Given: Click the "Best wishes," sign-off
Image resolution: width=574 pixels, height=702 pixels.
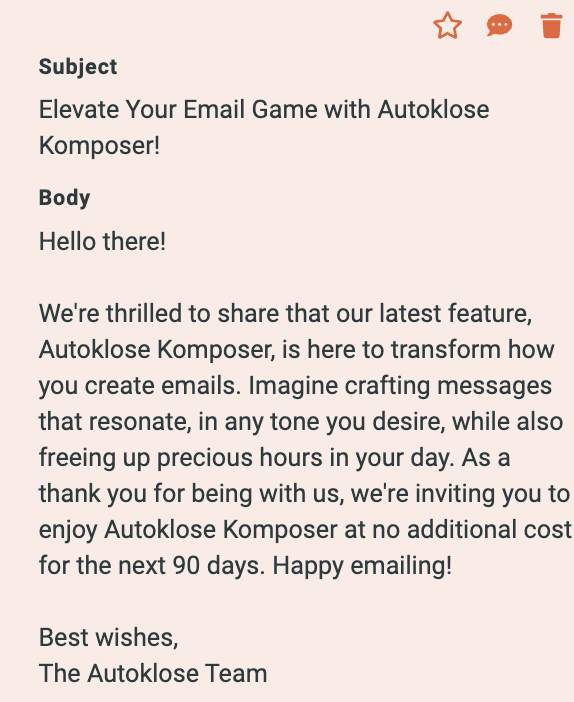Looking at the screenshot, I should [109, 638].
